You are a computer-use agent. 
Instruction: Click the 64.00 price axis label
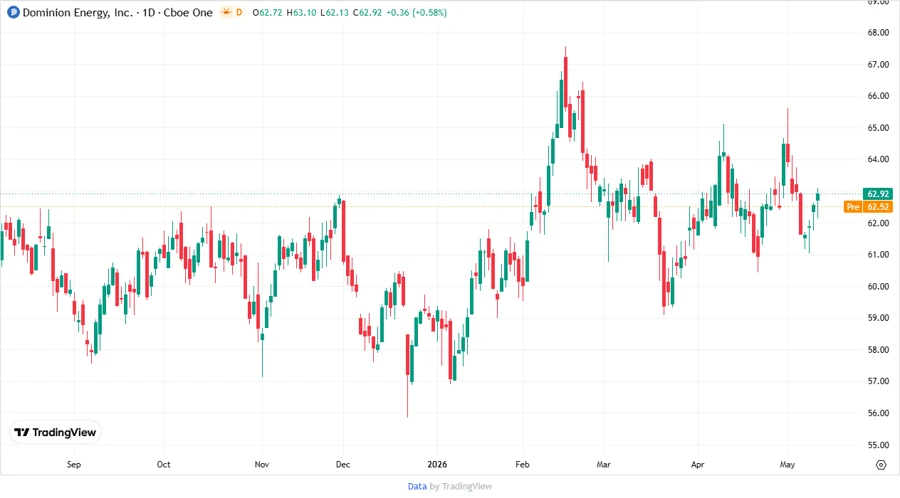(878, 159)
